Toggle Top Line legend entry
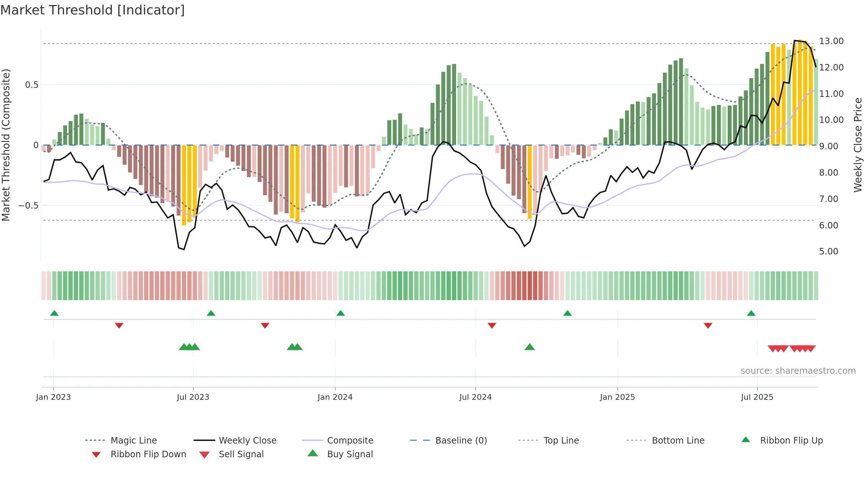 pyautogui.click(x=548, y=440)
